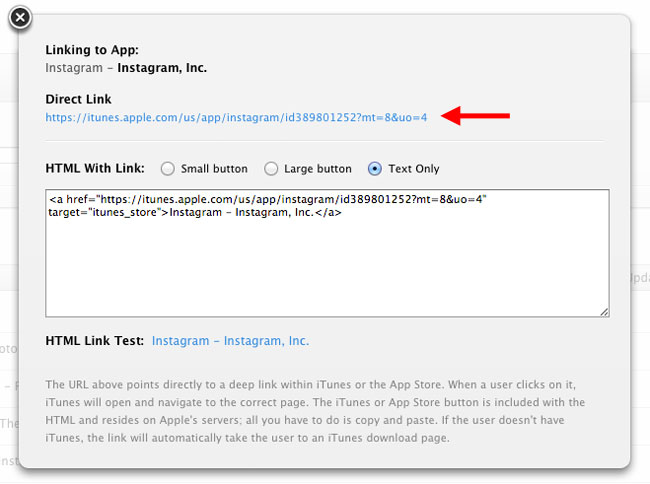Click the 'HTML Link Test:' label
Image resolution: width=650 pixels, height=484 pixels.
tap(95, 341)
